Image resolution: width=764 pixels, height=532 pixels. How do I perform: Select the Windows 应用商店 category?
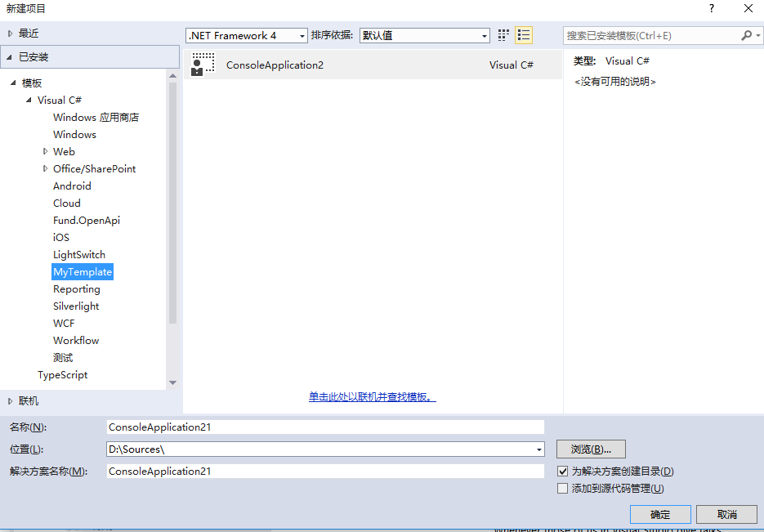click(96, 118)
